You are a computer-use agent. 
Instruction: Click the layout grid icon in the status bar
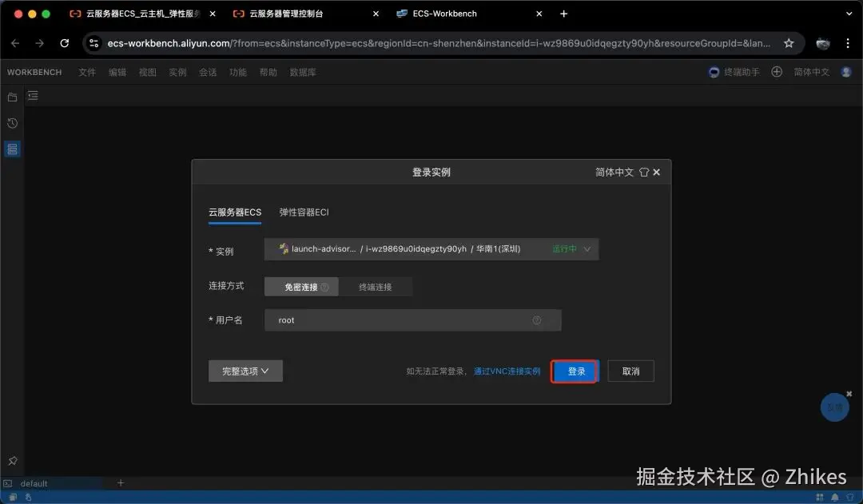coord(820,498)
